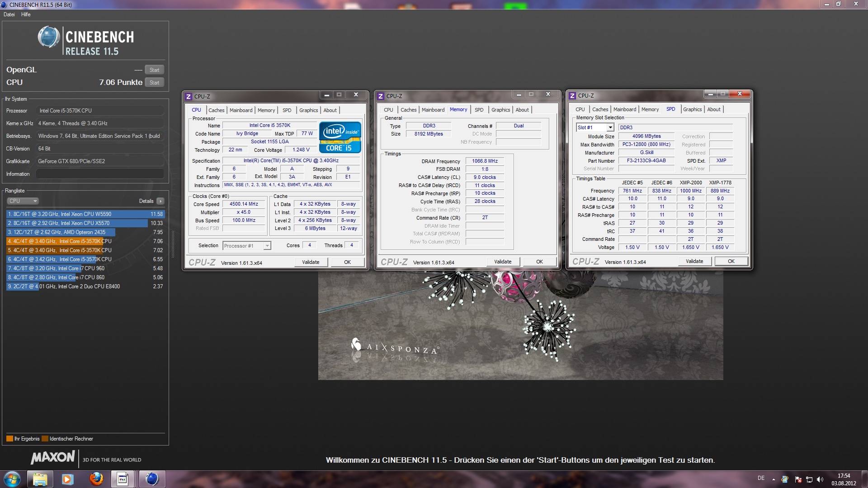The height and width of the screenshot is (488, 868).
Task: Click OK in the Memory-tab CPU-Z window
Action: click(x=539, y=262)
